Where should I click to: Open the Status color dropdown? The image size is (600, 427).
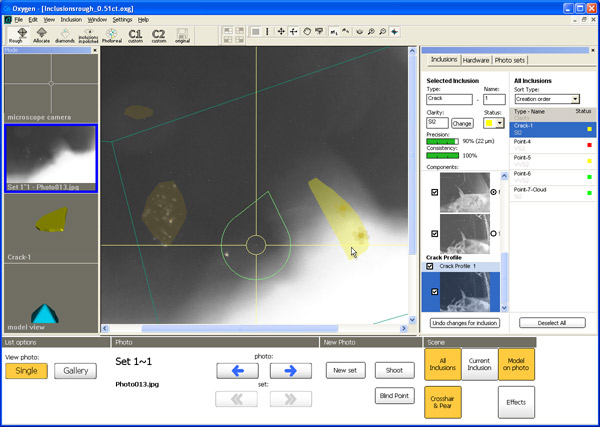499,123
